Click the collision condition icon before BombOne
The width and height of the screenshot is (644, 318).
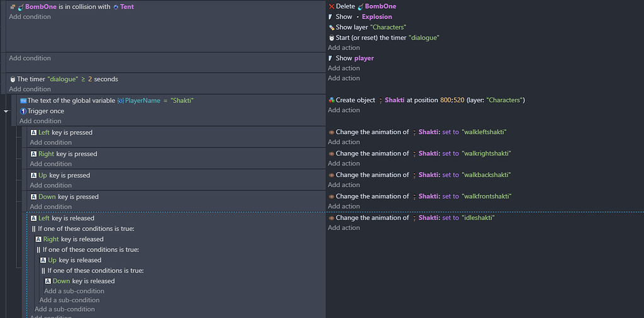(x=13, y=7)
